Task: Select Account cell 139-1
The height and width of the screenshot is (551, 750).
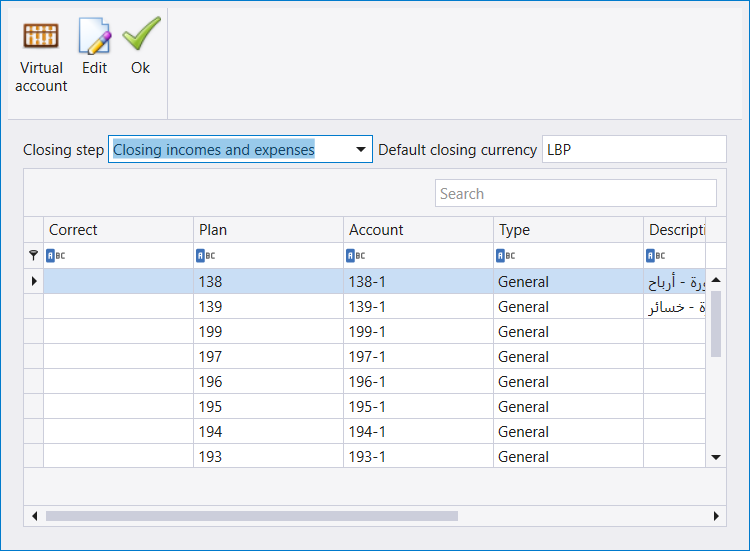Action: [x=419, y=306]
